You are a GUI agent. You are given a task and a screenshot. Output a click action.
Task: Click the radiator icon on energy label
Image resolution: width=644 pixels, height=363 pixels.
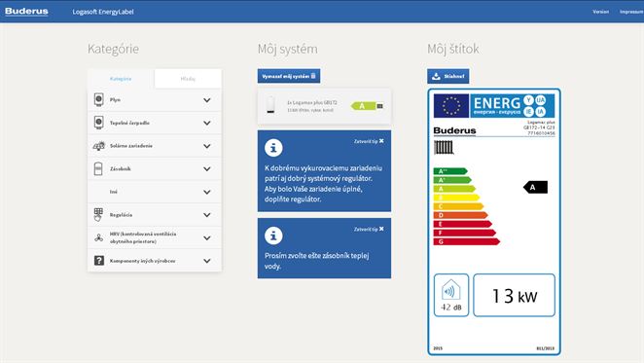coord(444,147)
